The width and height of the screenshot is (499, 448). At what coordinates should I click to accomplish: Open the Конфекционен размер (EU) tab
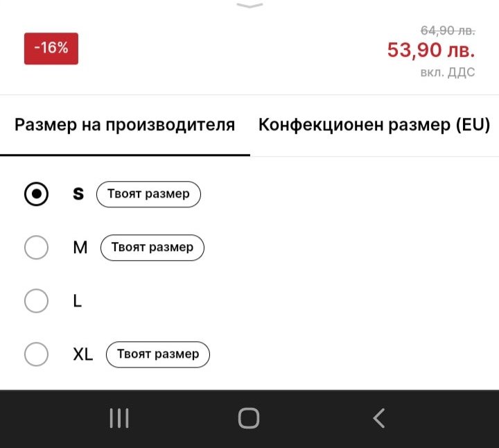click(374, 126)
